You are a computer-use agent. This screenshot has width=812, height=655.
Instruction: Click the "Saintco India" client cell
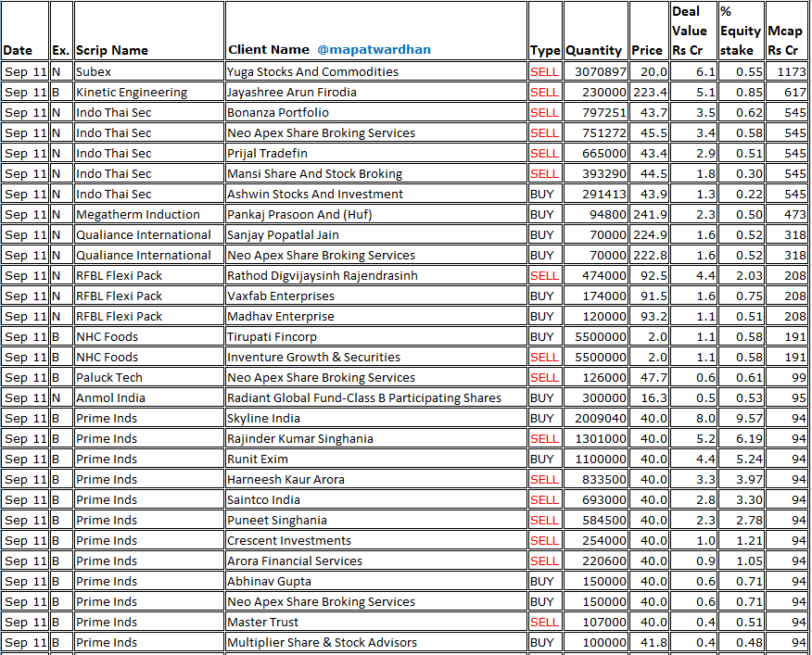[x=376, y=500]
